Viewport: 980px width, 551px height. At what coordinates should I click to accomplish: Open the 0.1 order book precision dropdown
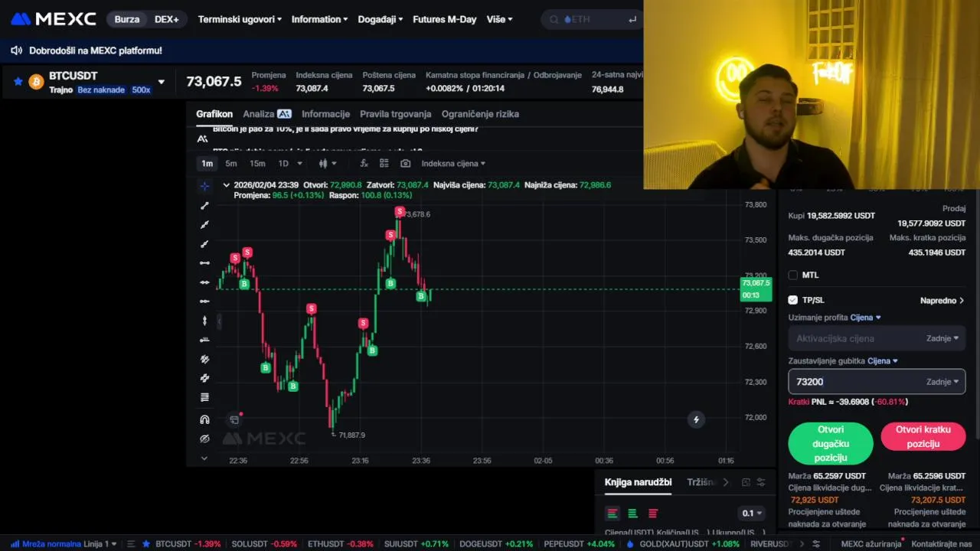pyautogui.click(x=752, y=514)
